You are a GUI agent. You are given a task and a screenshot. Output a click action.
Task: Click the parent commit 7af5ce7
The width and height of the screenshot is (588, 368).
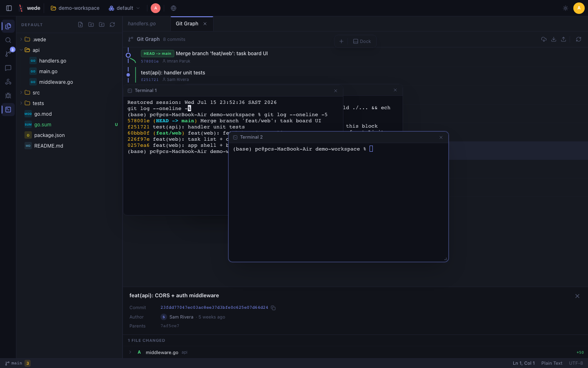click(169, 326)
